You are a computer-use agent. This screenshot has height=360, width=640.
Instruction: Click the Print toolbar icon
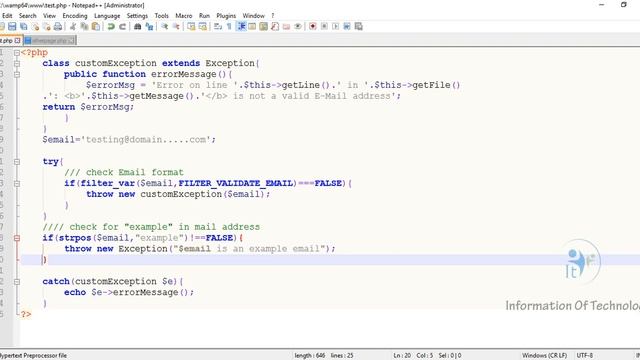(x=58, y=27)
